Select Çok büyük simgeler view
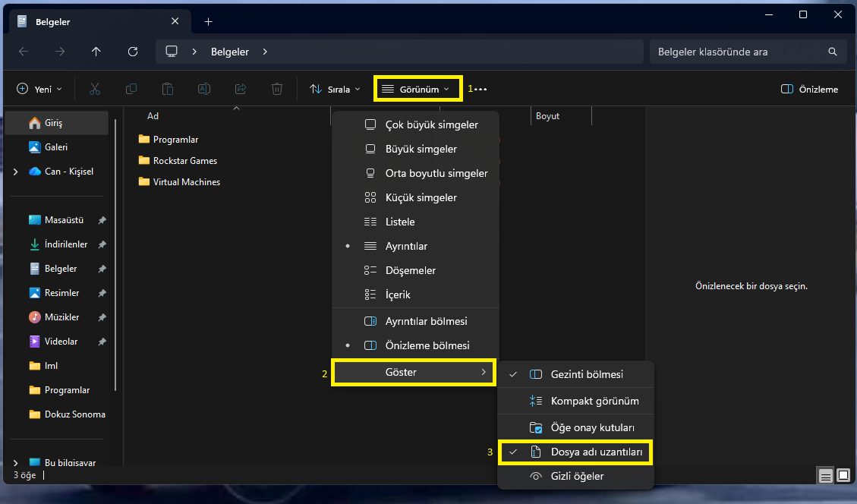Viewport: 857px width, 504px height. point(415,124)
